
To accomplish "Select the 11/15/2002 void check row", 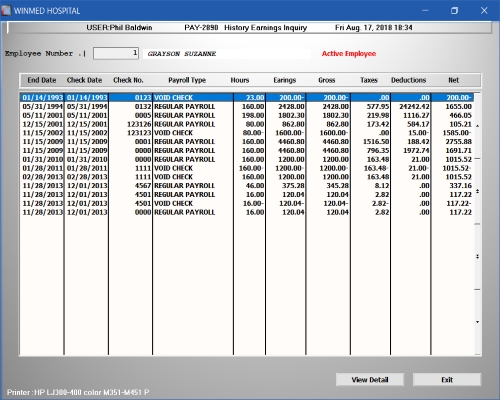I will click(x=247, y=133).
